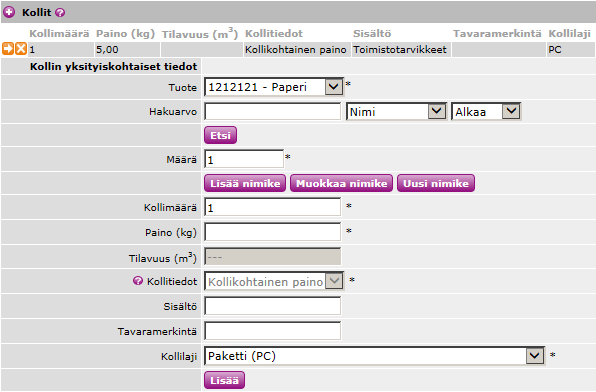The height and width of the screenshot is (392, 596).
Task: Delete the package row with the orange X icon
Action: tap(21, 49)
